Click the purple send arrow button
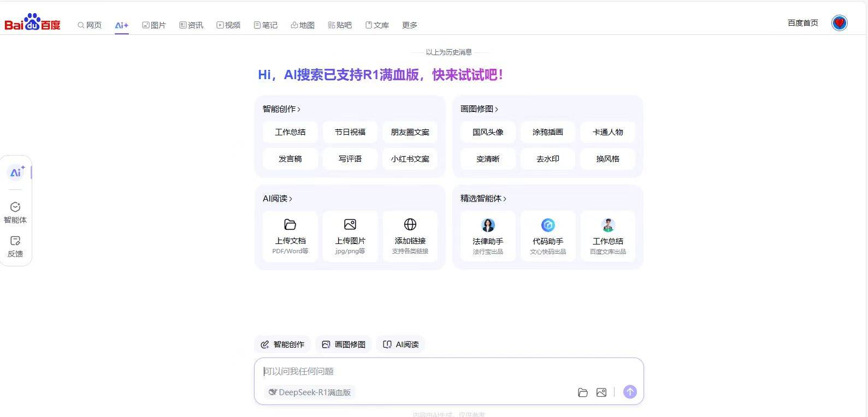The width and height of the screenshot is (868, 417). pos(630,392)
